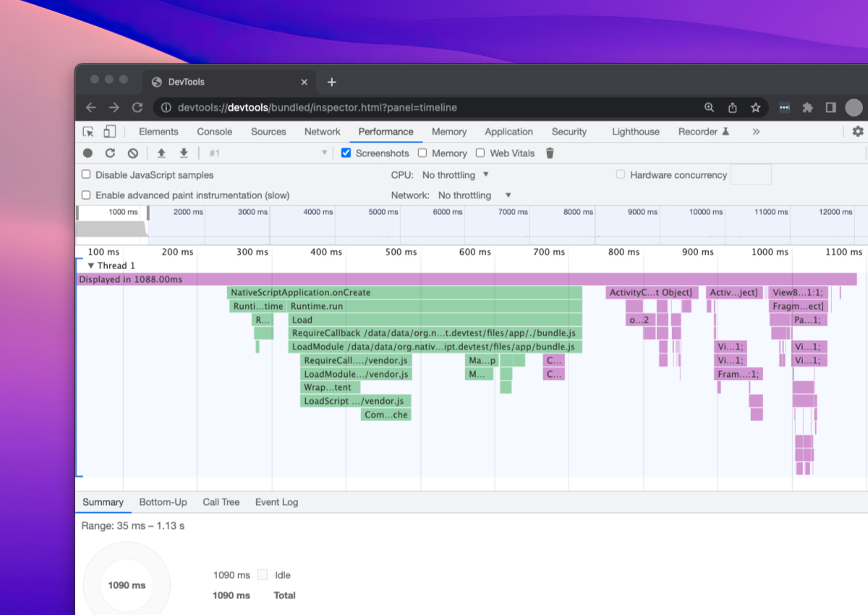The image size is (868, 615).
Task: Click the overview timeline at 5000 ms
Action: point(382,224)
